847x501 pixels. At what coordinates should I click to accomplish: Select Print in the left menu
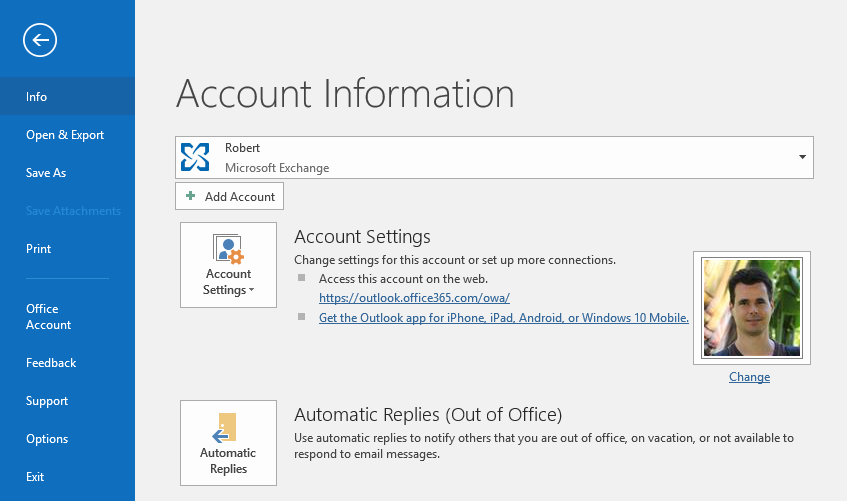point(39,249)
